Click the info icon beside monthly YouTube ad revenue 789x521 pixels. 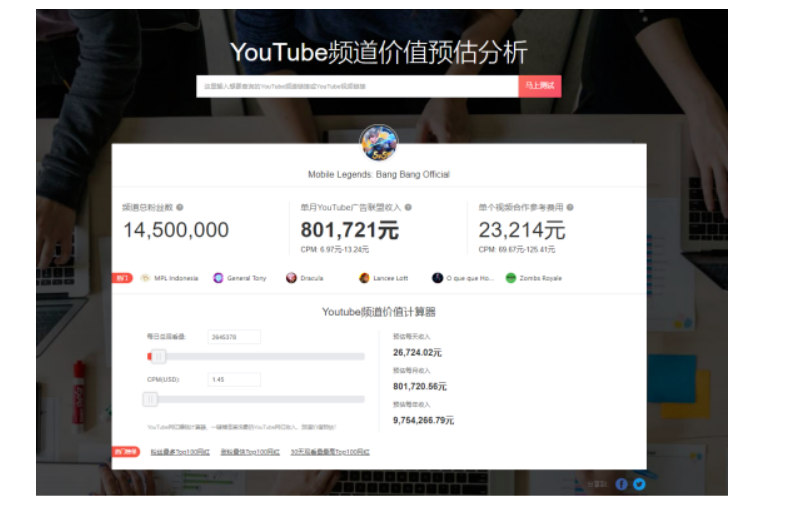click(x=408, y=207)
